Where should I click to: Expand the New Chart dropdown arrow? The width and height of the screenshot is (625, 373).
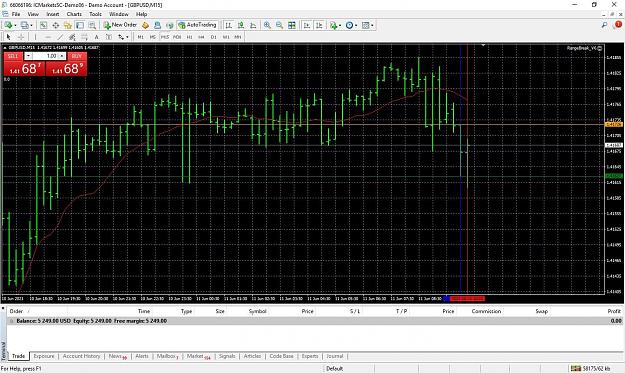(15, 26)
